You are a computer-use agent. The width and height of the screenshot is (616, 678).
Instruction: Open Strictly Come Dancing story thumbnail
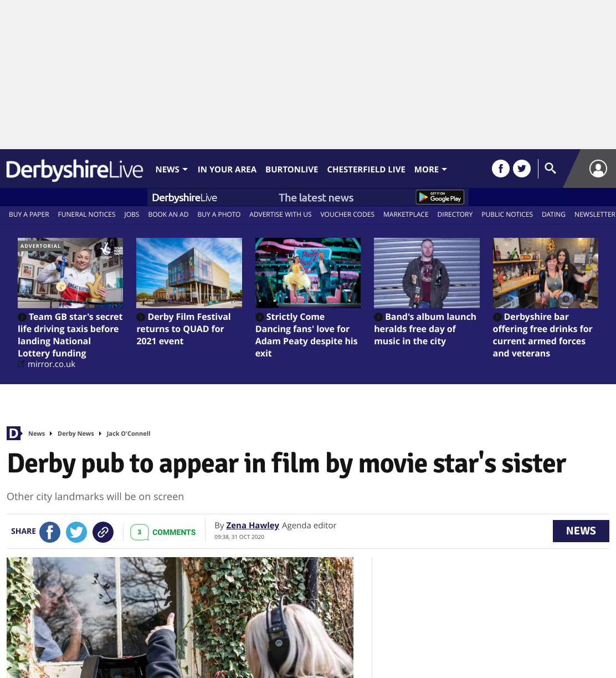click(x=308, y=273)
